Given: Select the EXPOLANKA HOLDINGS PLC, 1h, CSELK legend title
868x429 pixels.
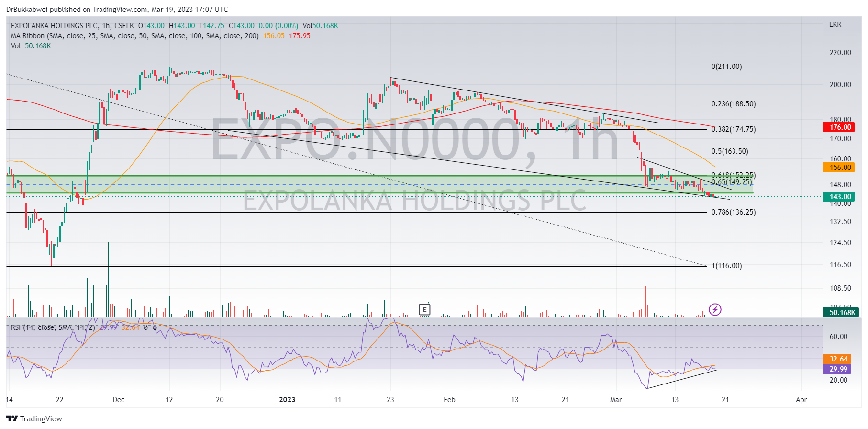Looking at the screenshot, I should click(x=72, y=26).
